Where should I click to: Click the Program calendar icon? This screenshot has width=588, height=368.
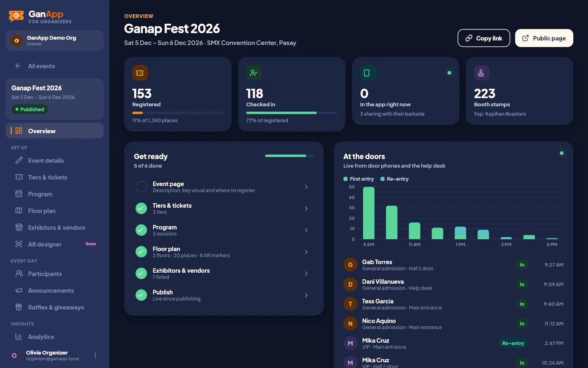[19, 194]
